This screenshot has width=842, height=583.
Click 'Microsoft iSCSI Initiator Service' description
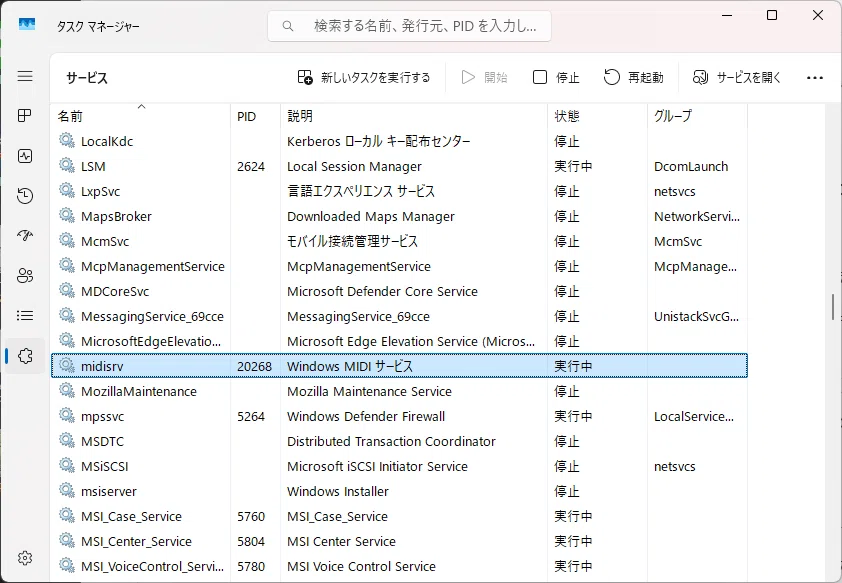pyautogui.click(x=377, y=467)
